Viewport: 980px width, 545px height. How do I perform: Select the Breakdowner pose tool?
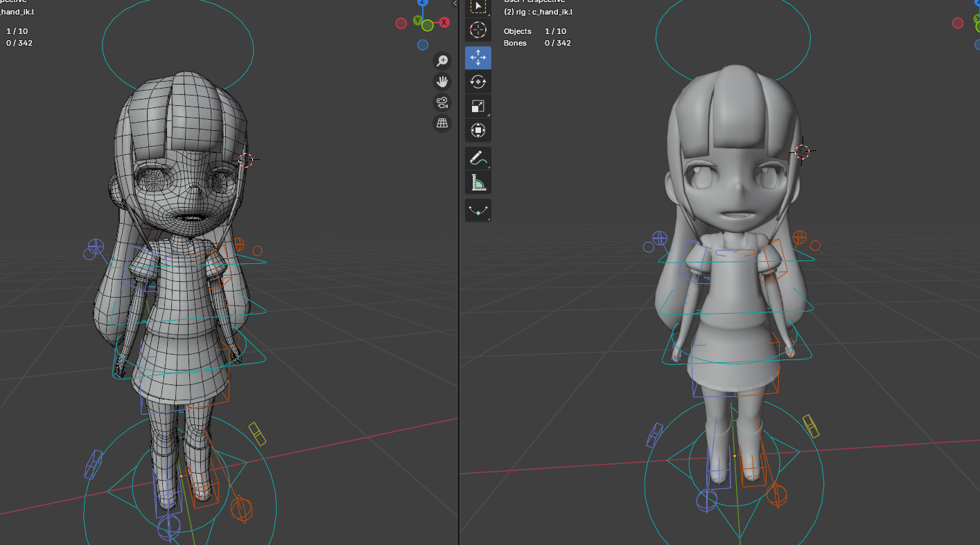[478, 210]
